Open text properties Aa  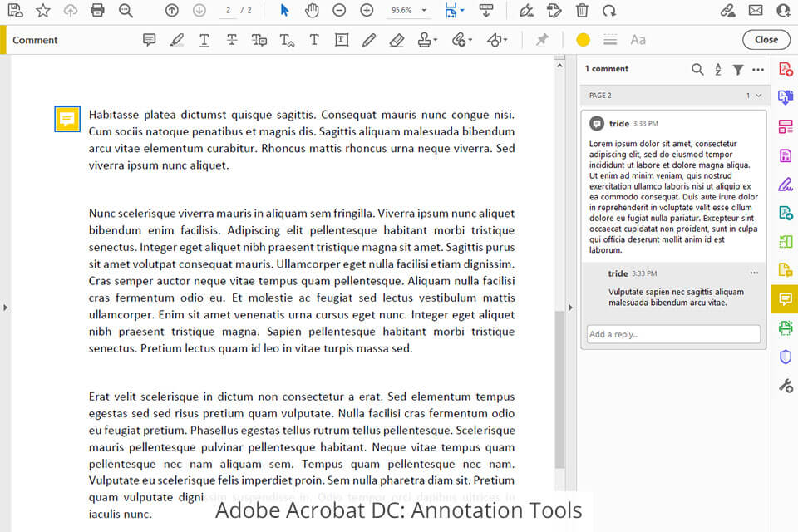coord(638,40)
